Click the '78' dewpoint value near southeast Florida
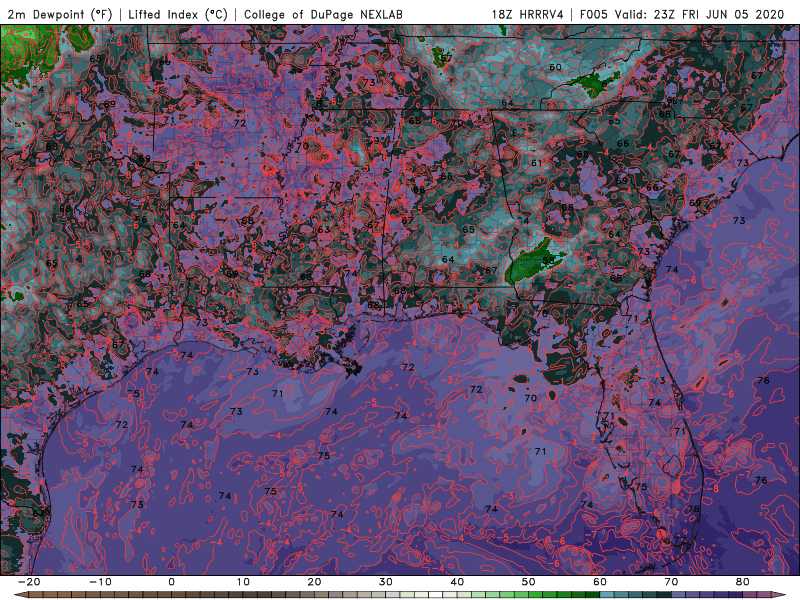 click(693, 509)
